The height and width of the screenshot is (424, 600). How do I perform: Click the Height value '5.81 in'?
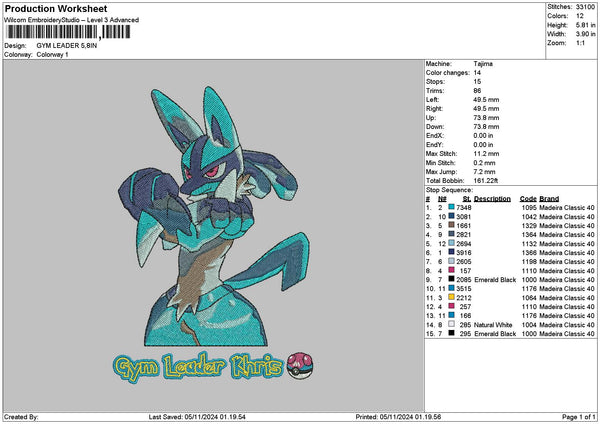[585, 25]
